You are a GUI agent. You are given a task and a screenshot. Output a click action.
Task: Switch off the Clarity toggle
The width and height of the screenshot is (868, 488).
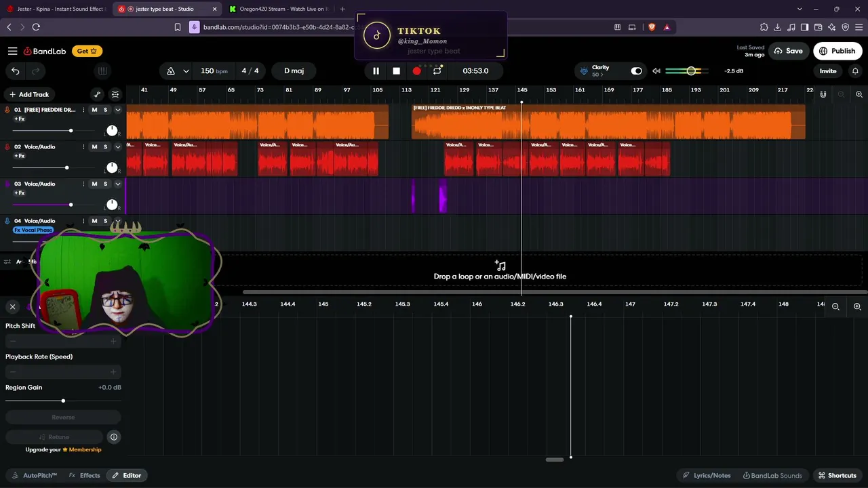[x=636, y=71]
